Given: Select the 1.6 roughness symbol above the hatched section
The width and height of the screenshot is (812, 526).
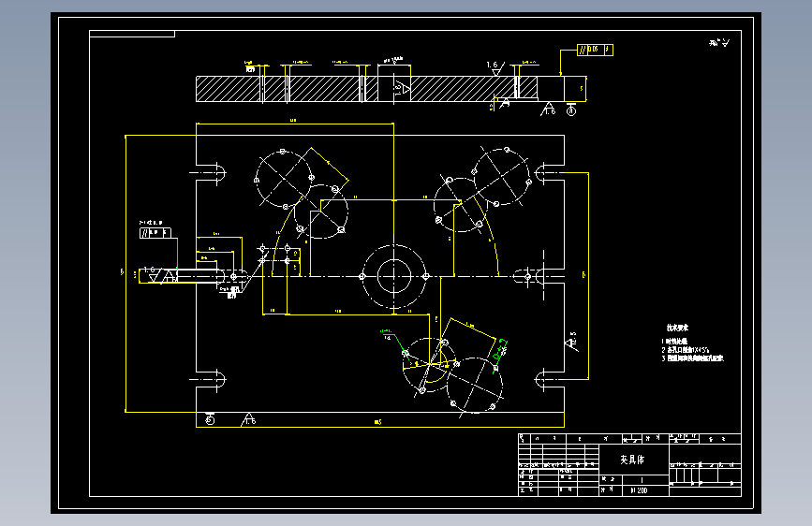Looking at the screenshot, I should tap(495, 68).
